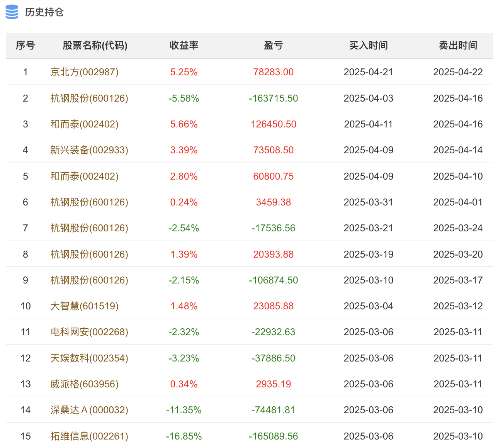Viewport: 493px width, 448px height.
Task: Click the sell date 2025-04-14
Action: pyautogui.click(x=458, y=150)
